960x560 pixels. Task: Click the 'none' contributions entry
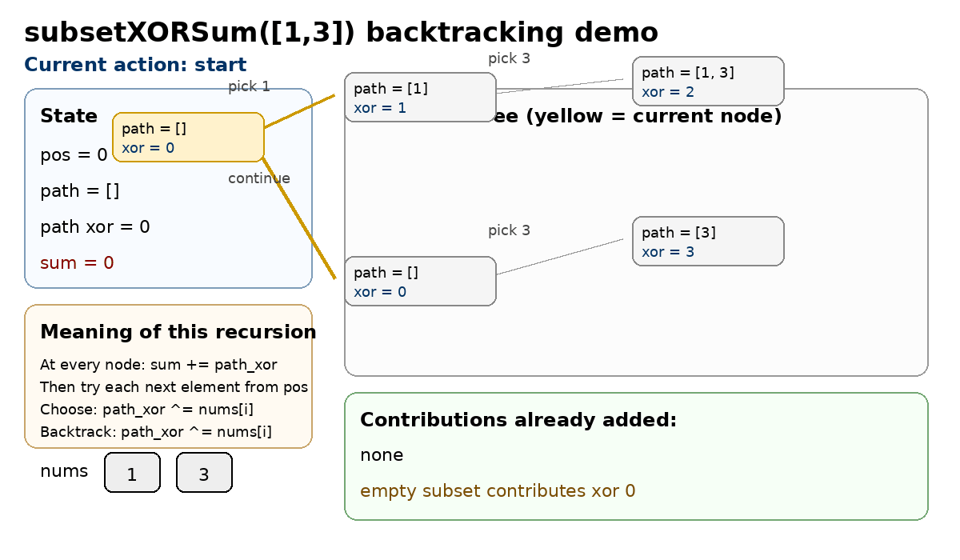(382, 455)
